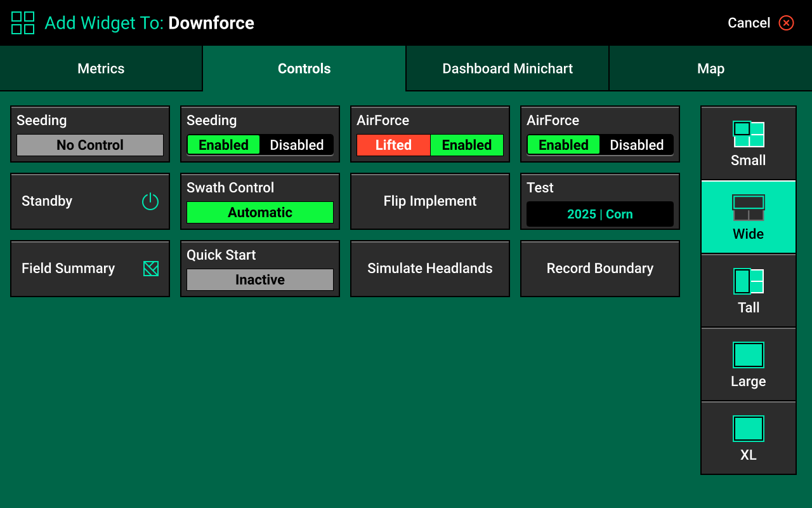
Task: Open the Dashboard Minichart tab
Action: tap(507, 68)
